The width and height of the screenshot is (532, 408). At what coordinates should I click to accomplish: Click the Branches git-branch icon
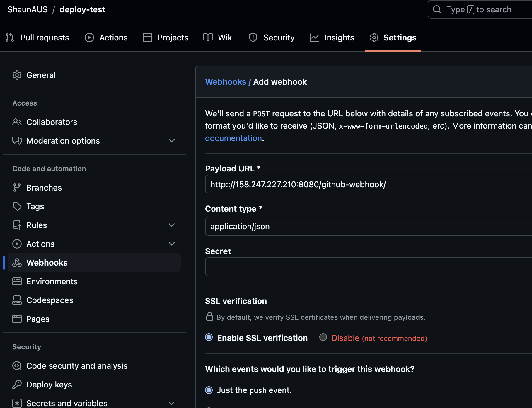[x=17, y=188]
